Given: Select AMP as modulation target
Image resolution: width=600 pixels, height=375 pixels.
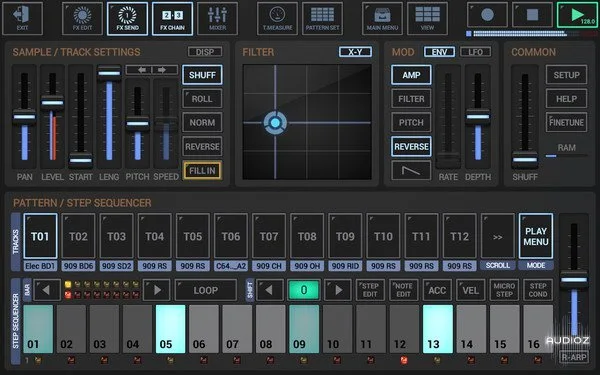Looking at the screenshot, I should (411, 75).
